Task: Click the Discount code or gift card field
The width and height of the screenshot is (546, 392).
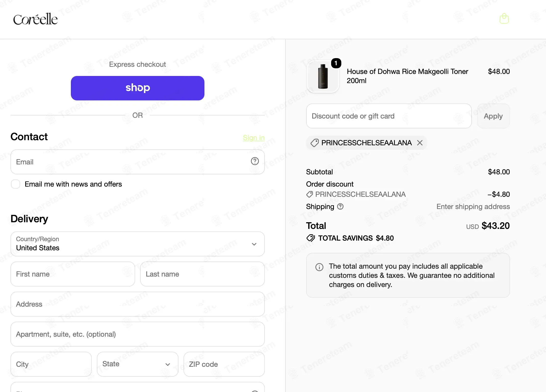Action: 389,116
